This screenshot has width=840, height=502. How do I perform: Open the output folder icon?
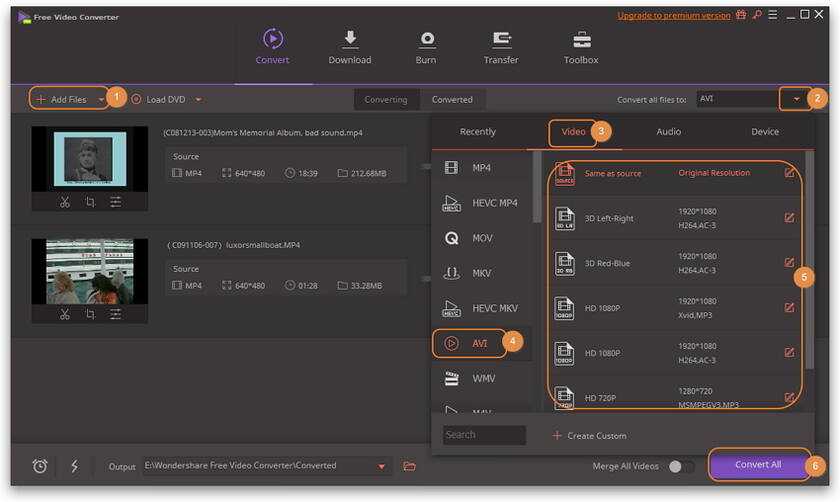[409, 466]
